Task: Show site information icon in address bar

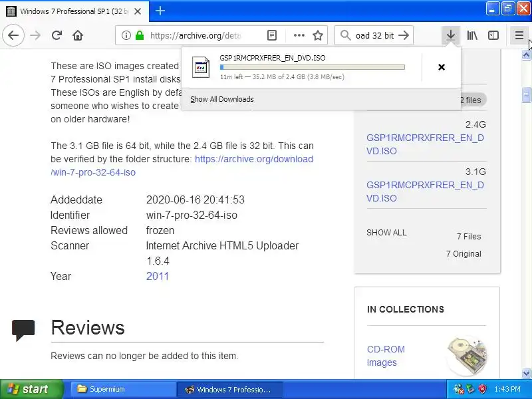Action: pyautogui.click(x=126, y=35)
